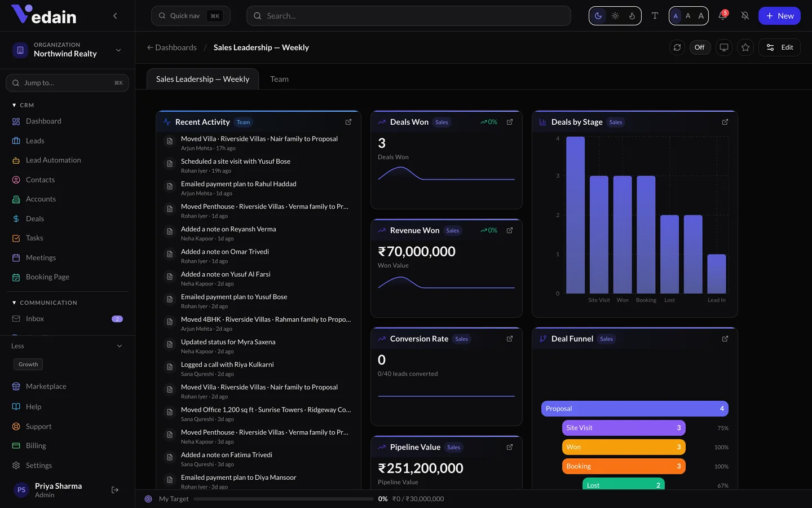Open Billing in sidebar

(67, 446)
